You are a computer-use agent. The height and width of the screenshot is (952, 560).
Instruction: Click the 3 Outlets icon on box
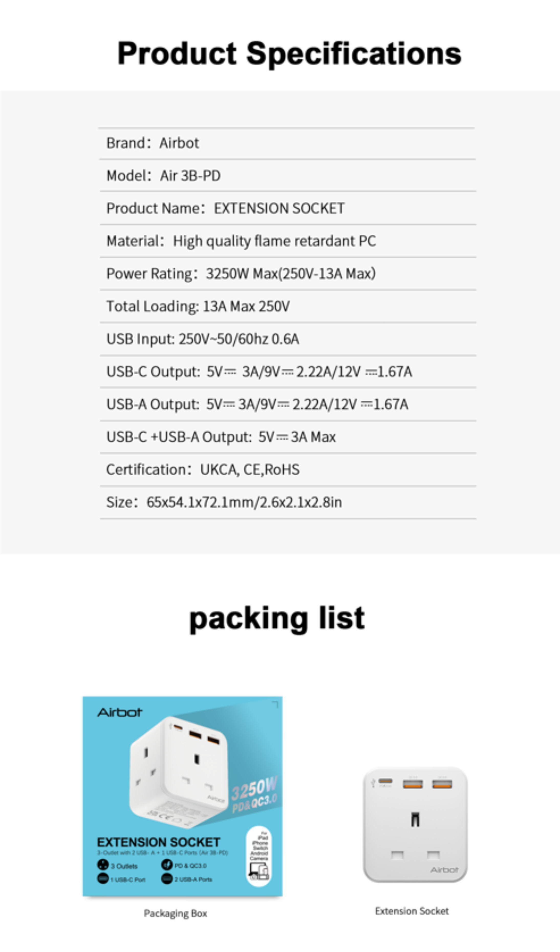[103, 865]
